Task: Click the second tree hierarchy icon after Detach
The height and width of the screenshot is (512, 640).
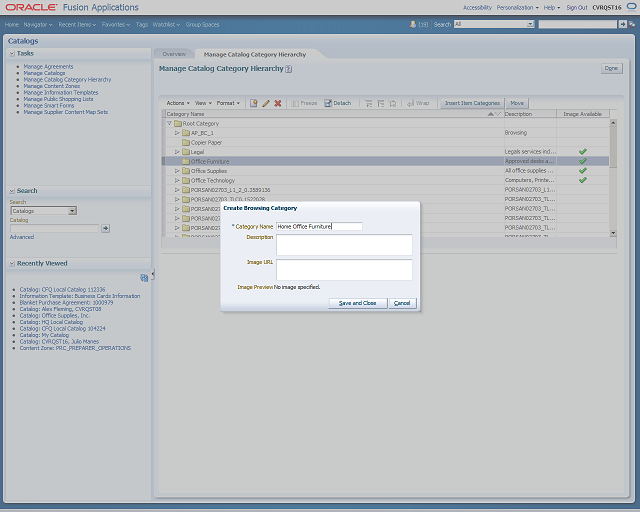Action: coord(380,103)
